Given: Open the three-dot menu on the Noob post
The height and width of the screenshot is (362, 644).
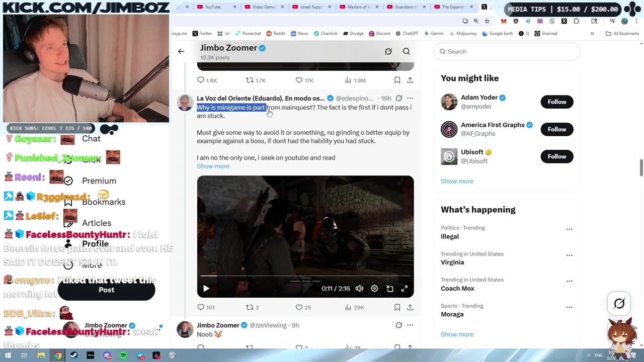Looking at the screenshot, I should click(x=410, y=325).
